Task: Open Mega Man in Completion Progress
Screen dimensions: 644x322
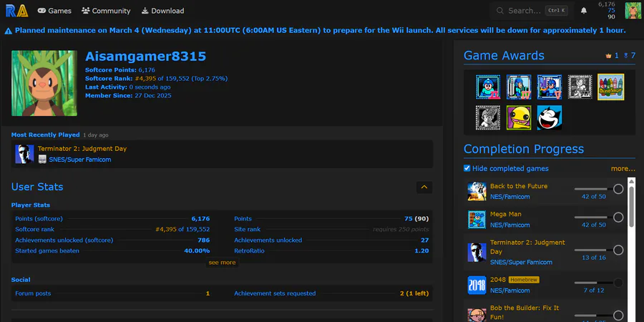Action: pos(506,214)
